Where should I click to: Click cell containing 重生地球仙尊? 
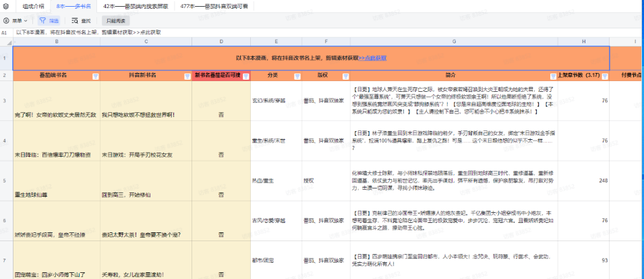tap(34, 195)
